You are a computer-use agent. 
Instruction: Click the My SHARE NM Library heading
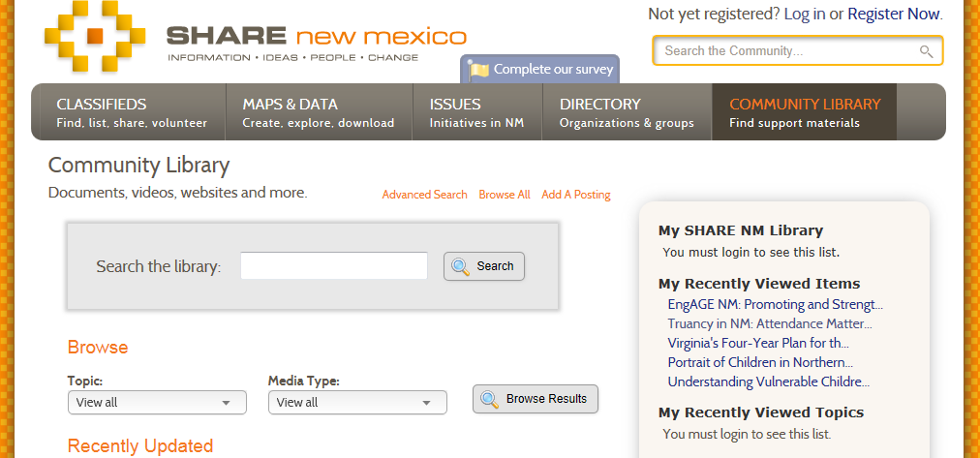tap(741, 230)
